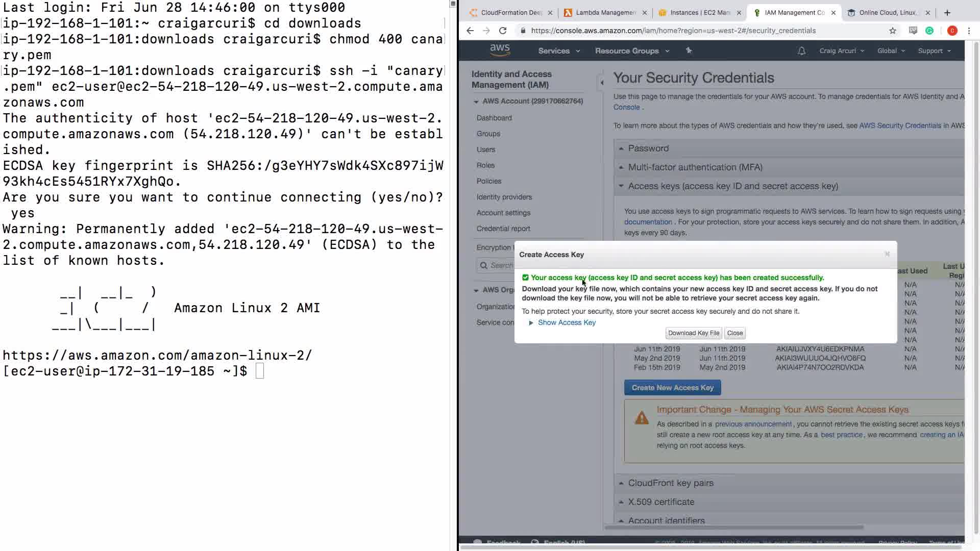980x551 pixels.
Task: Collapse the Access keys section
Action: click(x=732, y=186)
